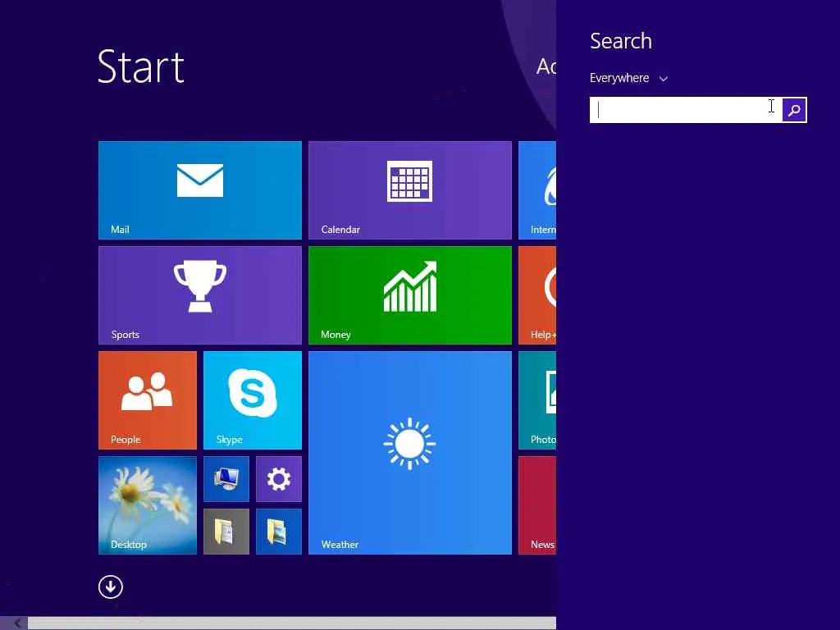Open the Photos tile

pyautogui.click(x=537, y=400)
